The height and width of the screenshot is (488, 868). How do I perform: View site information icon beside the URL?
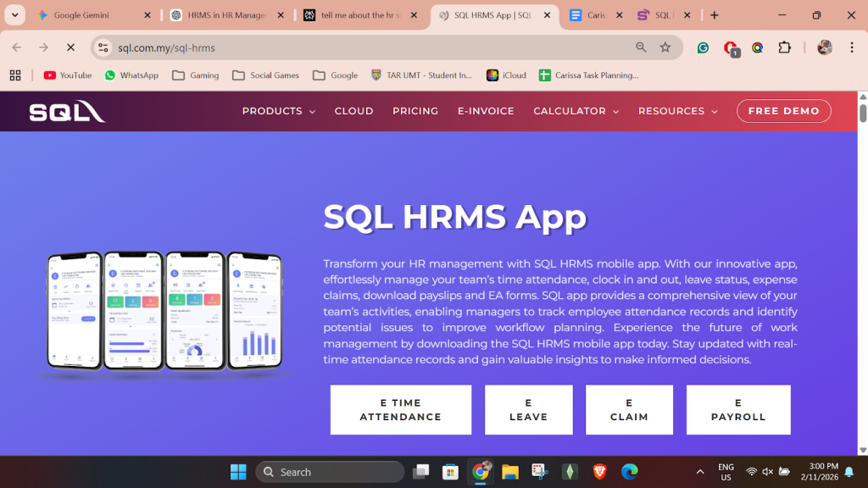pos(103,48)
